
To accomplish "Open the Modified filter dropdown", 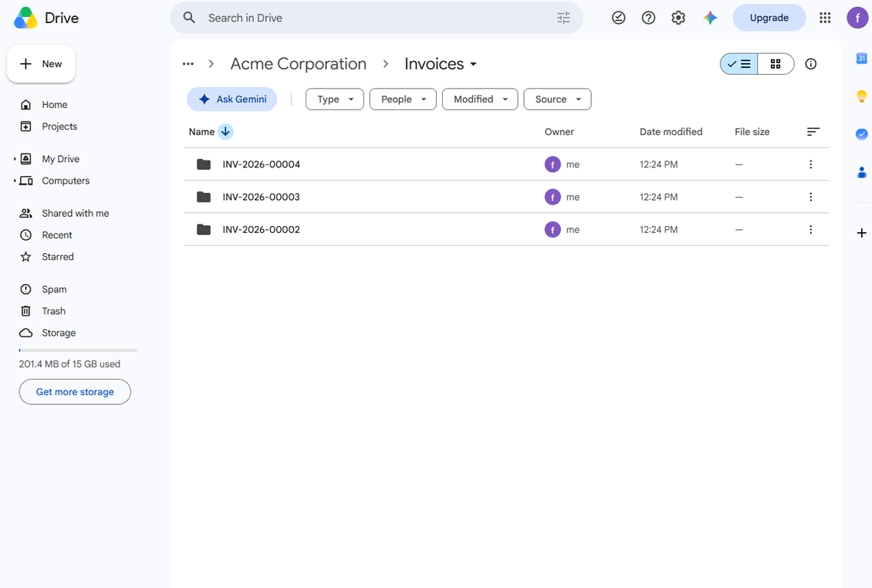I will coord(480,99).
